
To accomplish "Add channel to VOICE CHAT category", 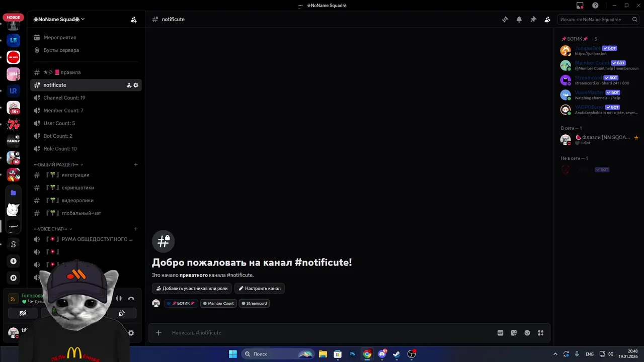I will (x=136, y=229).
